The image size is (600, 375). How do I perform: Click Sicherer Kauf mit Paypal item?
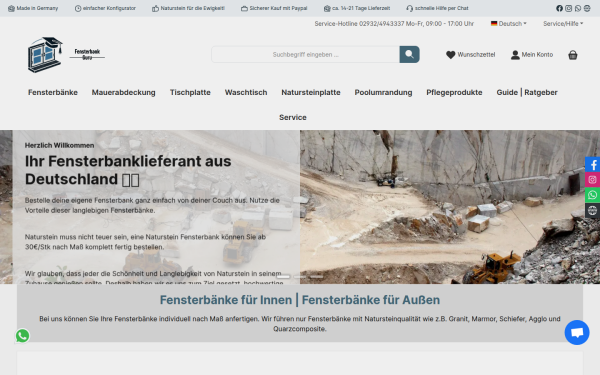274,8
